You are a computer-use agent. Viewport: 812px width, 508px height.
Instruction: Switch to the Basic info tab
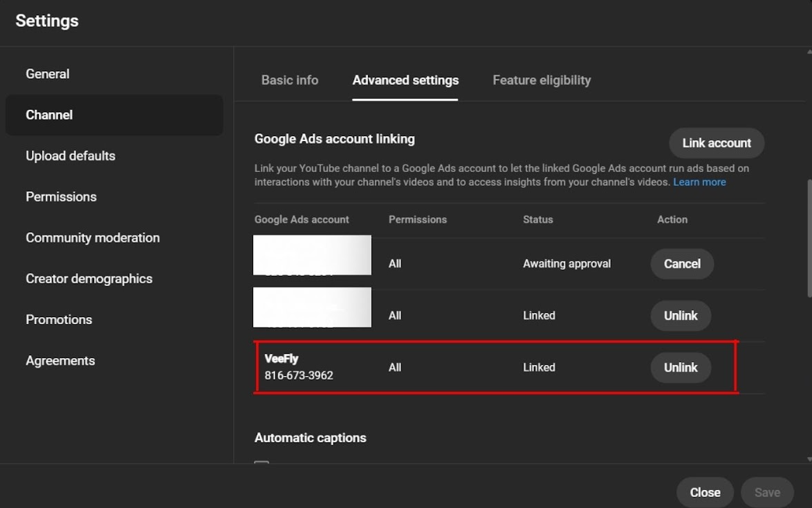click(x=290, y=80)
